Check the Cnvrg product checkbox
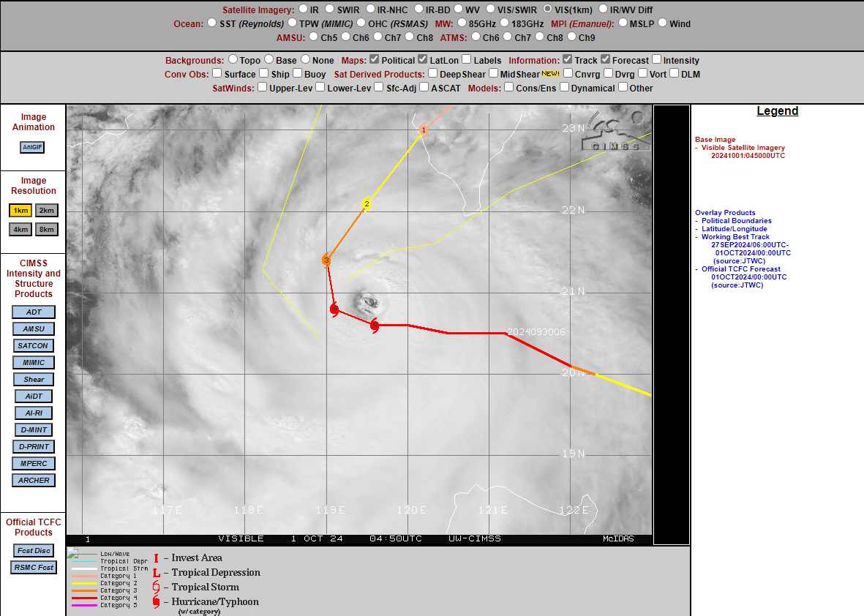 coord(568,72)
